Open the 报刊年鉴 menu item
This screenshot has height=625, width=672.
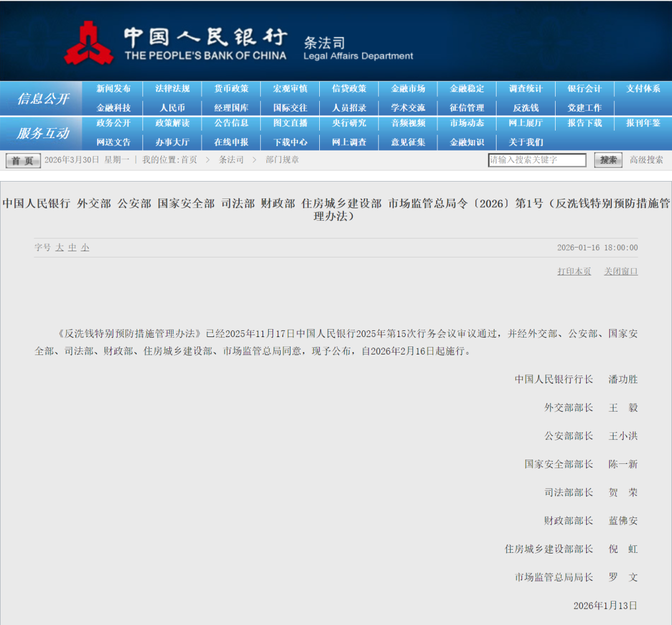point(643,123)
